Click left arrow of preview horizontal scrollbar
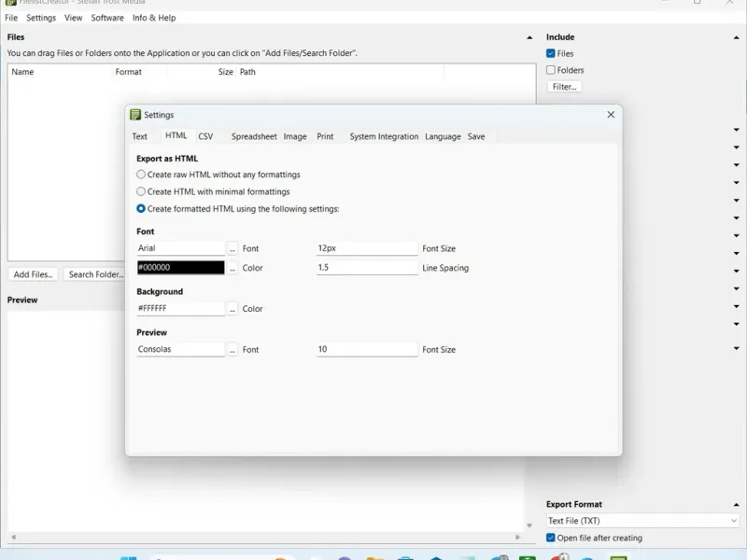The width and height of the screenshot is (747, 560). [x=13, y=538]
